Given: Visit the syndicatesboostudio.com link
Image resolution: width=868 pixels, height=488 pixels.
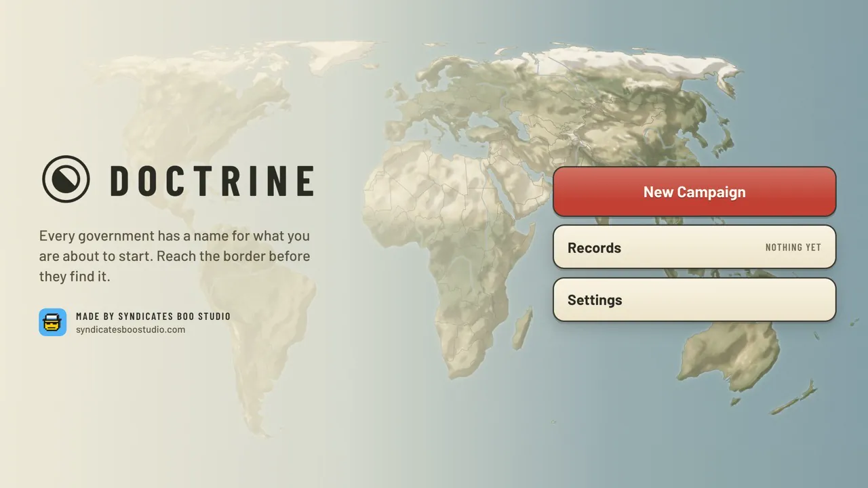Looking at the screenshot, I should pos(130,330).
